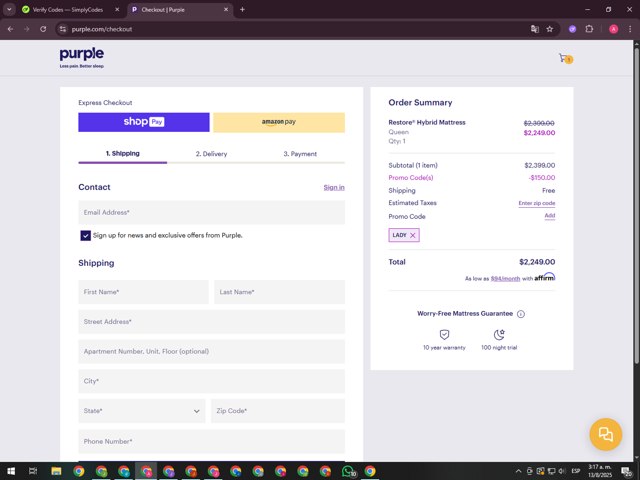Click the Enter zip code link
Image resolution: width=640 pixels, height=480 pixels.
click(x=537, y=203)
